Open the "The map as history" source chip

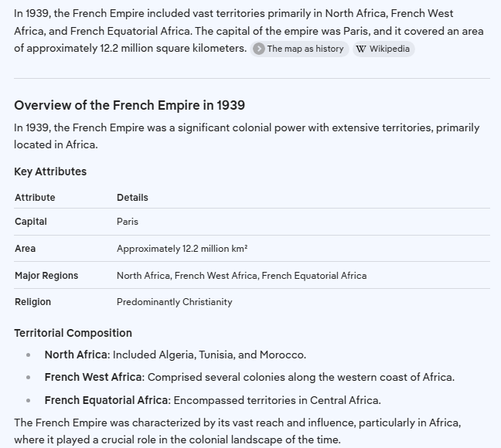[x=299, y=49]
